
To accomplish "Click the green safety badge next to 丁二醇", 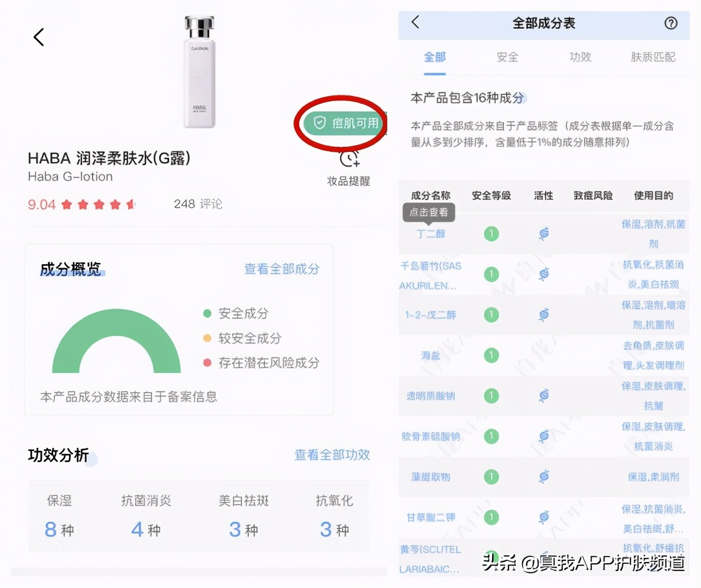I will (491, 234).
